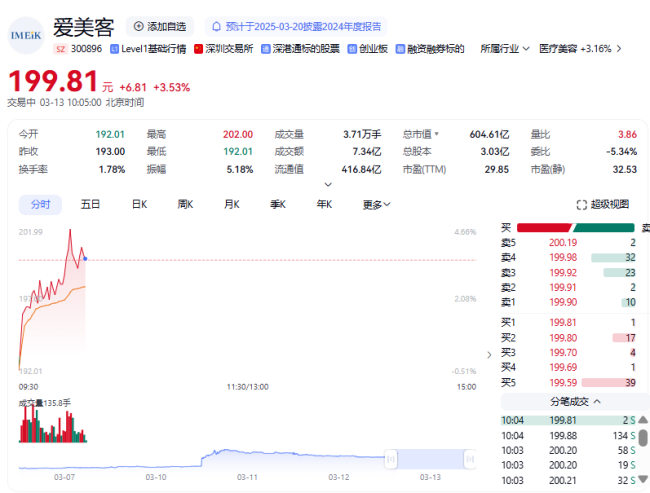
Task: Switch to the 年K tab
Action: [x=324, y=204]
